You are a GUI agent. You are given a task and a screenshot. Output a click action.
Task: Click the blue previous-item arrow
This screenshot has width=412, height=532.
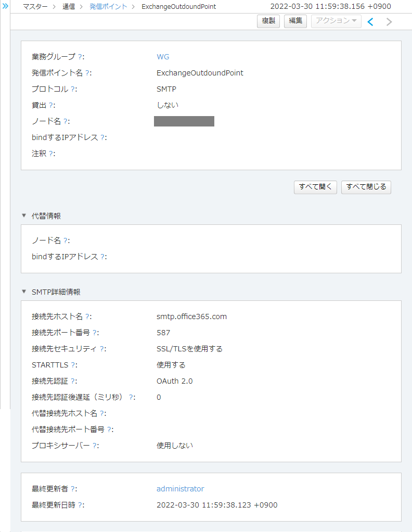tap(370, 22)
